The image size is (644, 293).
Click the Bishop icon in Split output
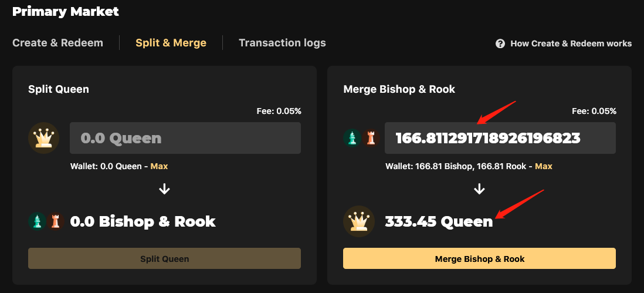(38, 221)
